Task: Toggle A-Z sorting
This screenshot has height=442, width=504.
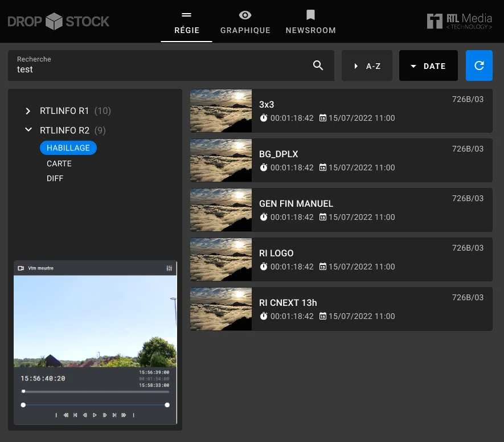Action: [x=367, y=66]
